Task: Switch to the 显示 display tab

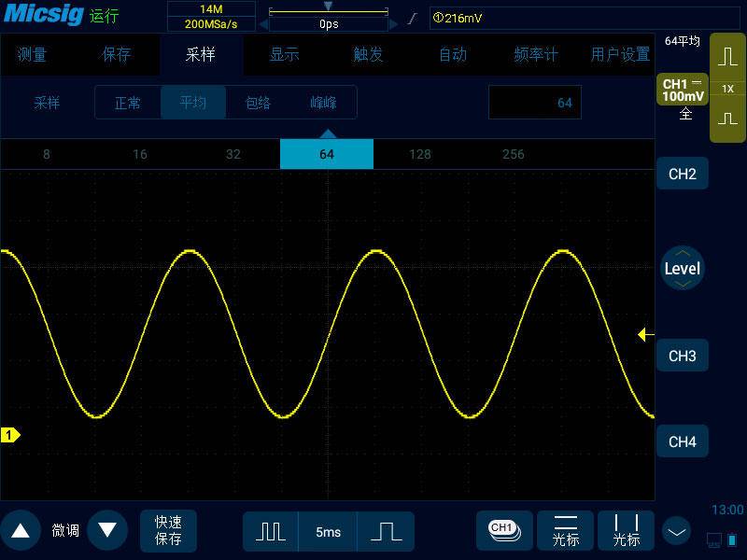Action: click(x=285, y=54)
